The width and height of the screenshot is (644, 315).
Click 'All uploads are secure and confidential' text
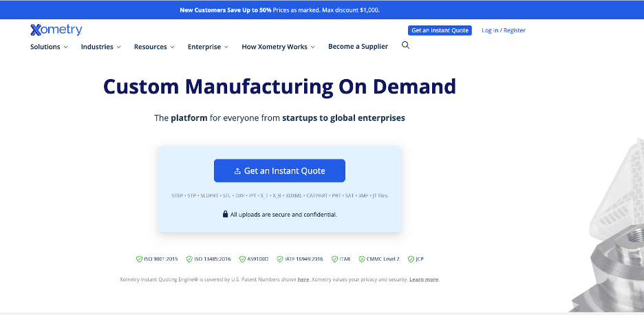283,215
